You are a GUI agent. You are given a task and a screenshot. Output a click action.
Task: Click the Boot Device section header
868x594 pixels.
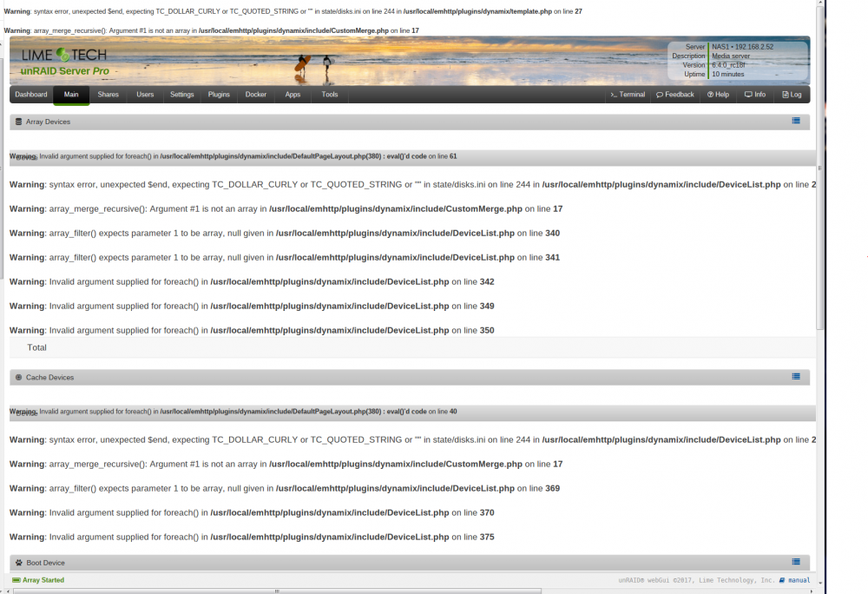click(410, 563)
